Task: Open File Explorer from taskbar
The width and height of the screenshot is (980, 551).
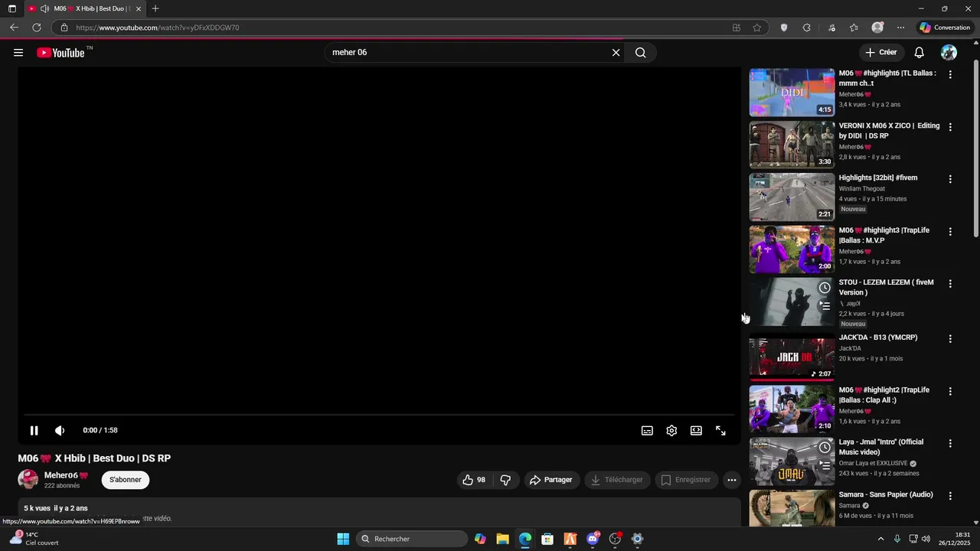Action: (502, 539)
